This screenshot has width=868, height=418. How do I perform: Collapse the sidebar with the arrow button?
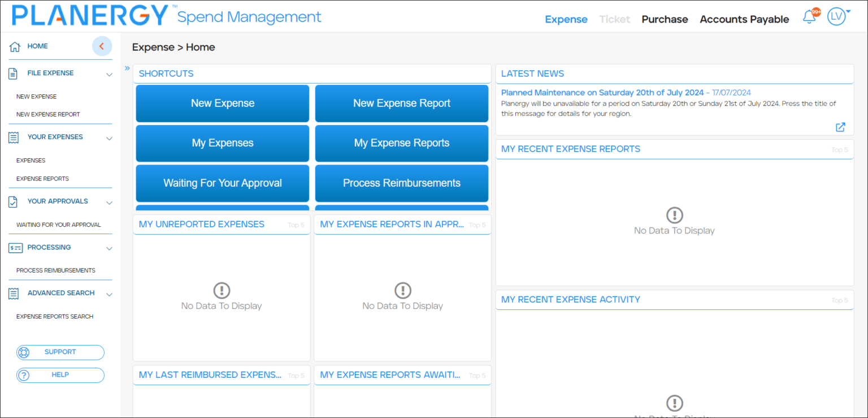[102, 46]
